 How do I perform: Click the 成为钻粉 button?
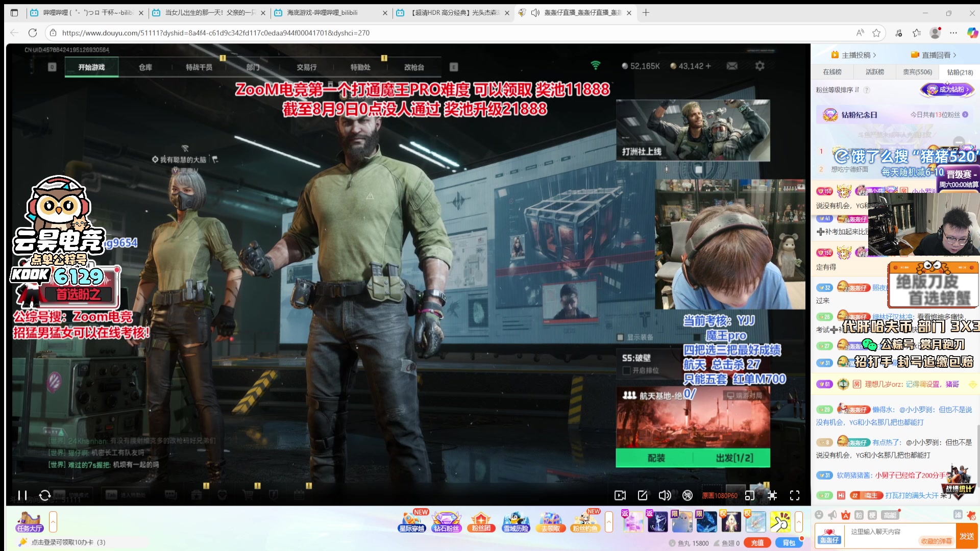(947, 90)
